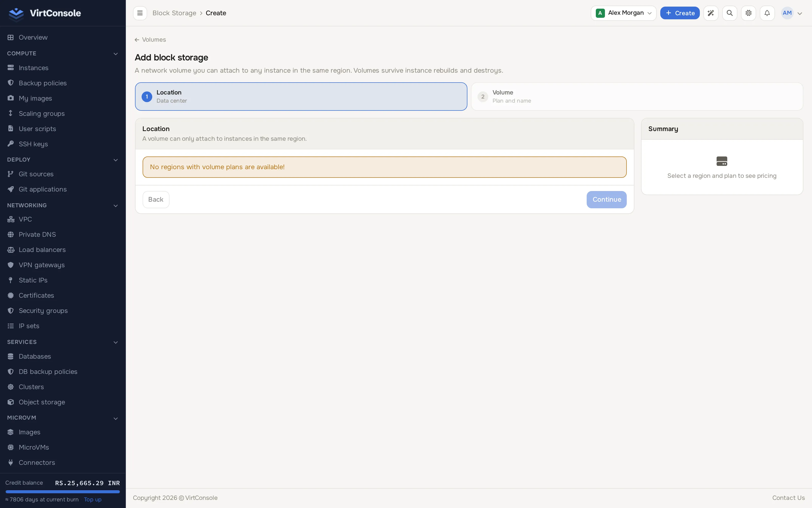Click the blue Create button
812x508 pixels.
point(680,13)
